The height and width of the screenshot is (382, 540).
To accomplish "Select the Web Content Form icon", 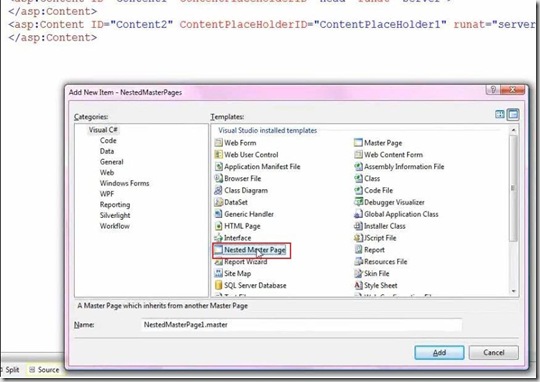I will pos(358,155).
